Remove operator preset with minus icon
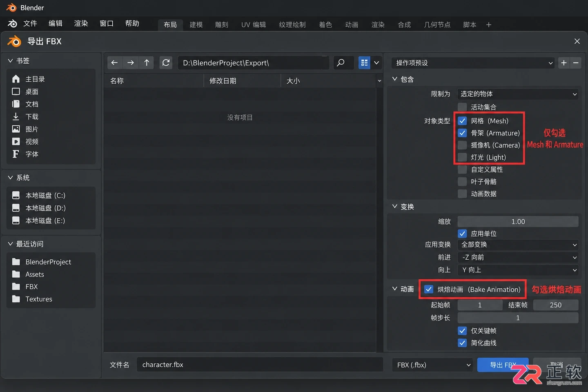Viewport: 588px width, 392px height. click(x=576, y=63)
